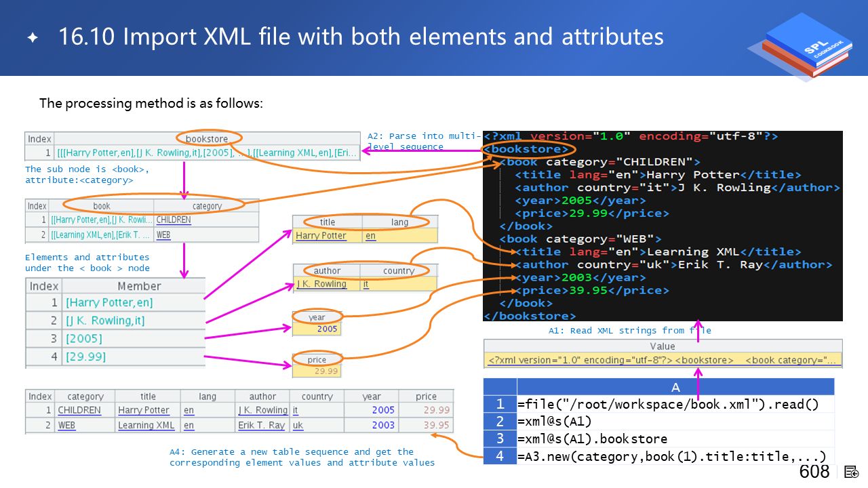Click row number 4 in the grid
This screenshot has height=488, width=868.
tap(500, 455)
